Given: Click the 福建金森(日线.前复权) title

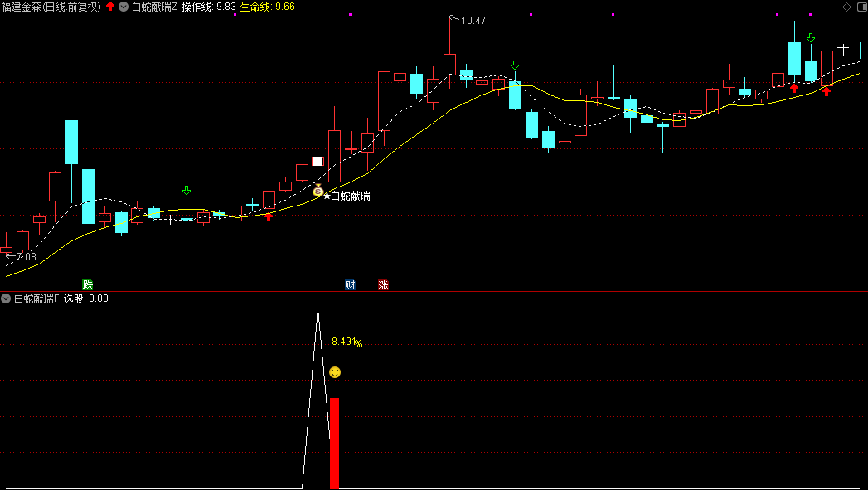Looking at the screenshot, I should [51, 7].
